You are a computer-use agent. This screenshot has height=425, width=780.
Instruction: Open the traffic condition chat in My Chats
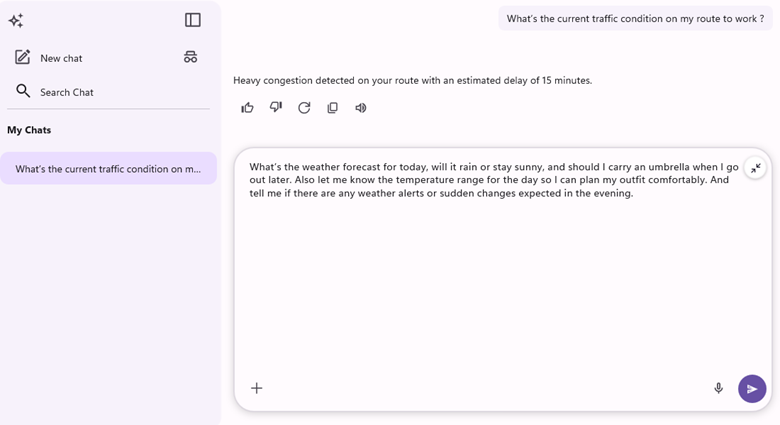click(108, 169)
